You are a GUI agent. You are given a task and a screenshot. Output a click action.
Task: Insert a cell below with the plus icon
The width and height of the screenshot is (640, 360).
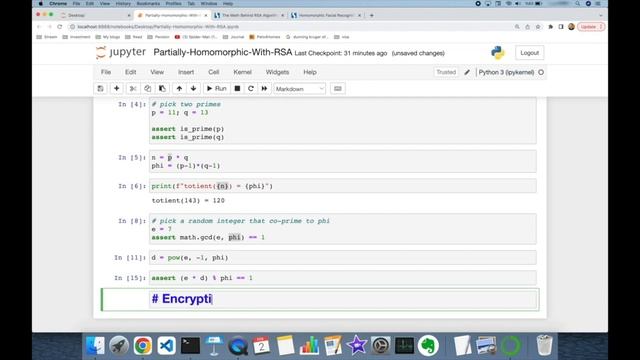pos(116,89)
